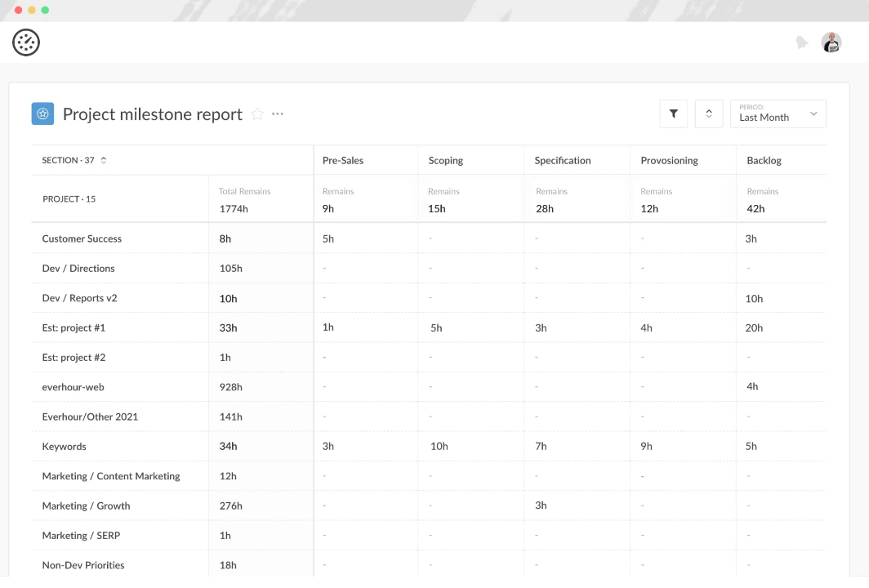Open the Period Last Month dropdown
The width and height of the screenshot is (869, 588).
(x=778, y=114)
